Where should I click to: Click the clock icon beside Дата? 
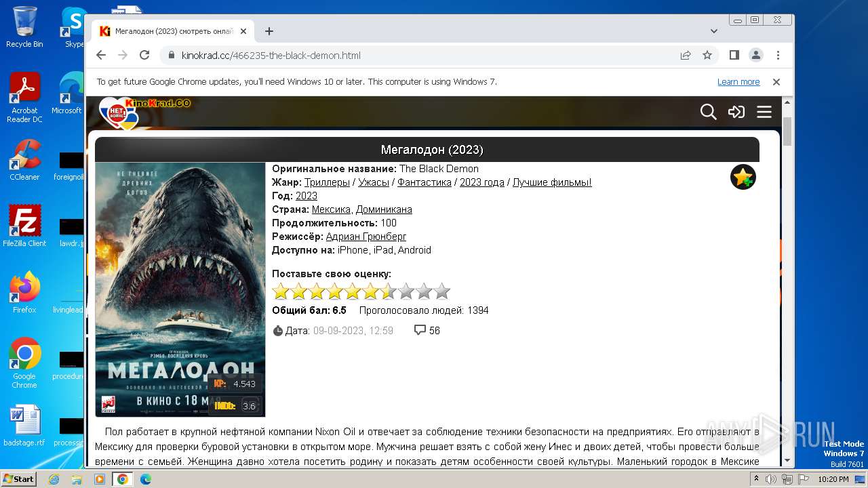(277, 331)
